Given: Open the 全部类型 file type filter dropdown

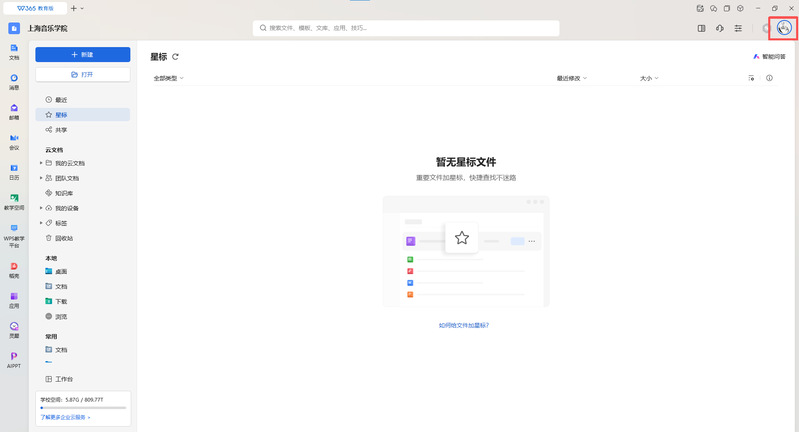Looking at the screenshot, I should pyautogui.click(x=168, y=77).
